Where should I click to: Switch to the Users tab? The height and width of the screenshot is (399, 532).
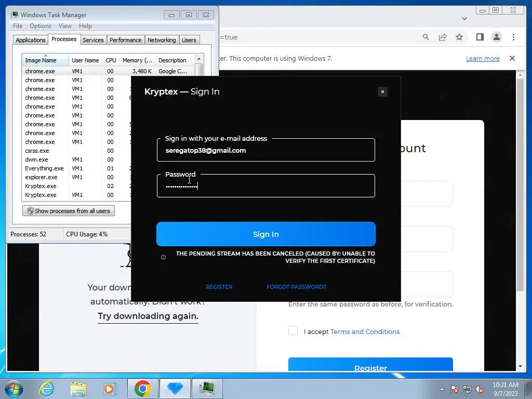click(x=189, y=40)
